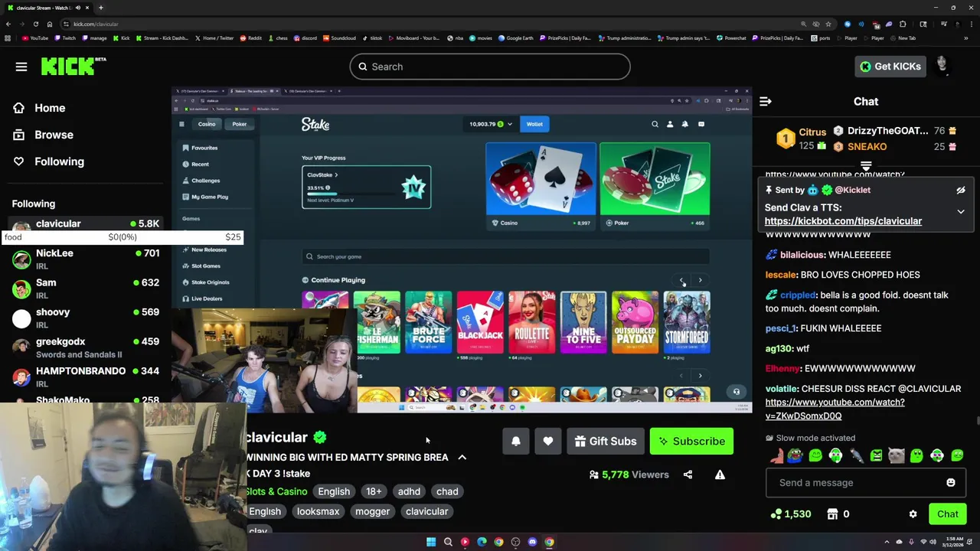The height and width of the screenshot is (551, 980).
Task: Click the 5,778 Viewers count
Action: pyautogui.click(x=629, y=474)
